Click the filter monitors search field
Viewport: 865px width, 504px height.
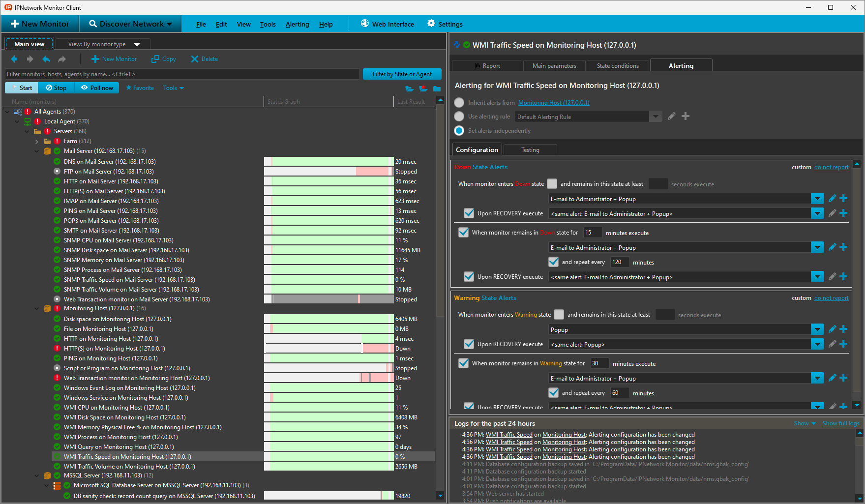[182, 74]
